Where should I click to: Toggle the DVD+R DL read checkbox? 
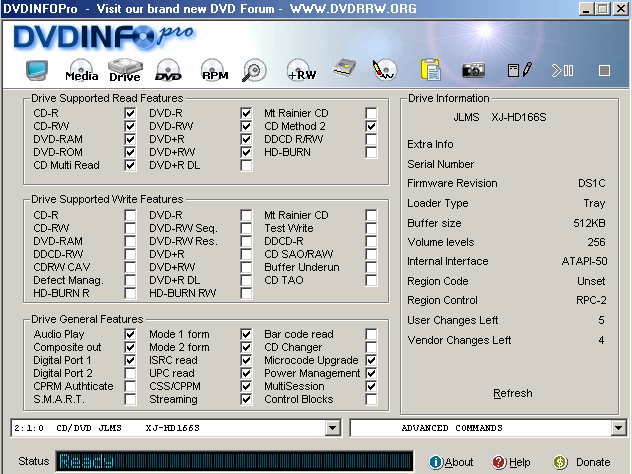pos(246,165)
